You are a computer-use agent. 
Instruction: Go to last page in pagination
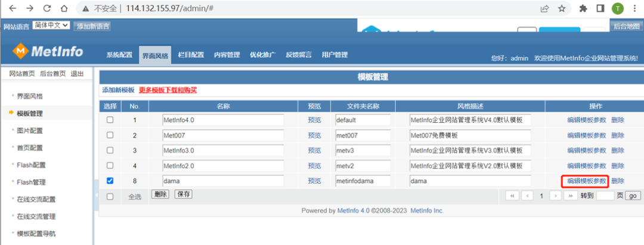[x=571, y=196]
